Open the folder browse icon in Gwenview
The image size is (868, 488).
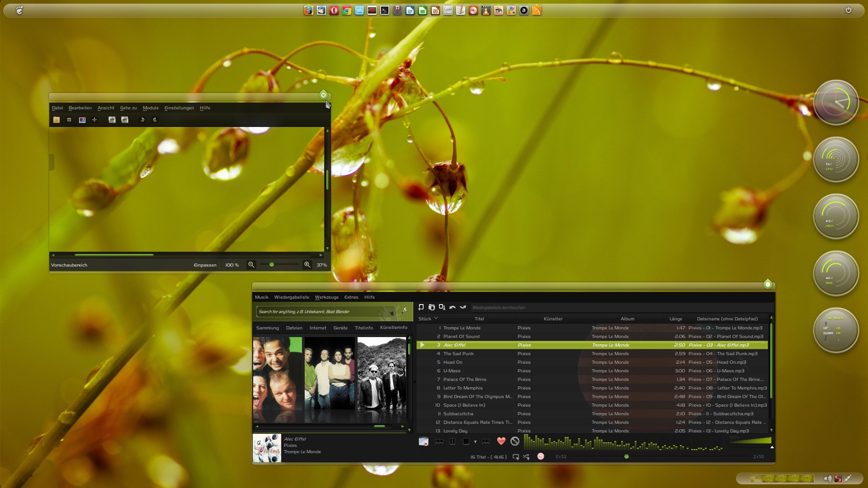[57, 120]
